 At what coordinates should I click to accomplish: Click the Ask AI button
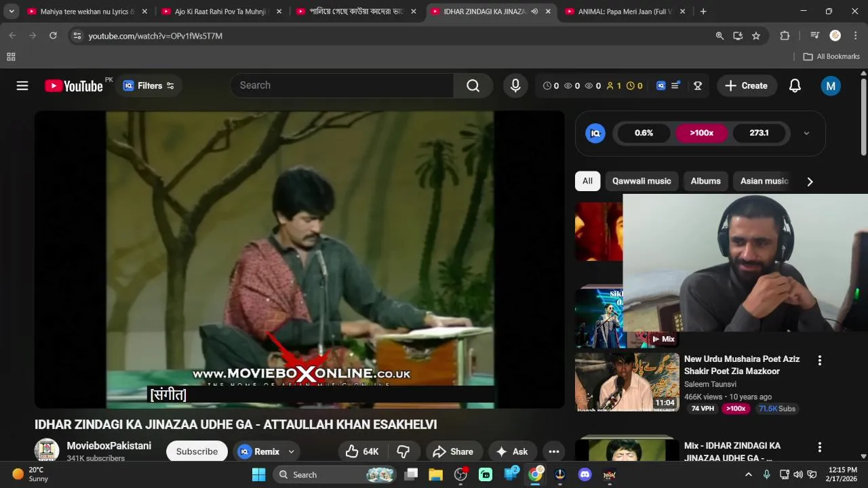[x=512, y=451]
